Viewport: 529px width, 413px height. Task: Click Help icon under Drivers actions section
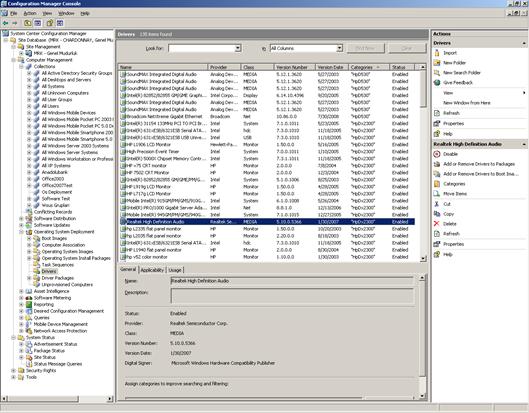pyautogui.click(x=437, y=134)
